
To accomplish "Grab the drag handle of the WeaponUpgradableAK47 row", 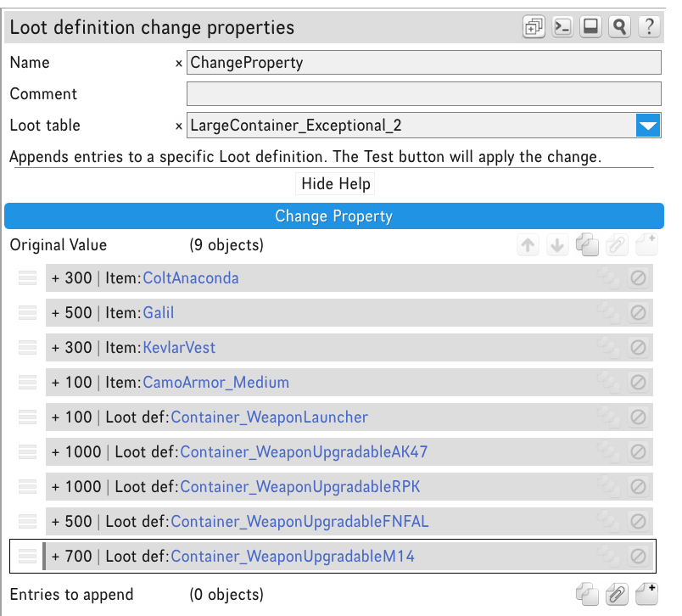I will [x=27, y=452].
